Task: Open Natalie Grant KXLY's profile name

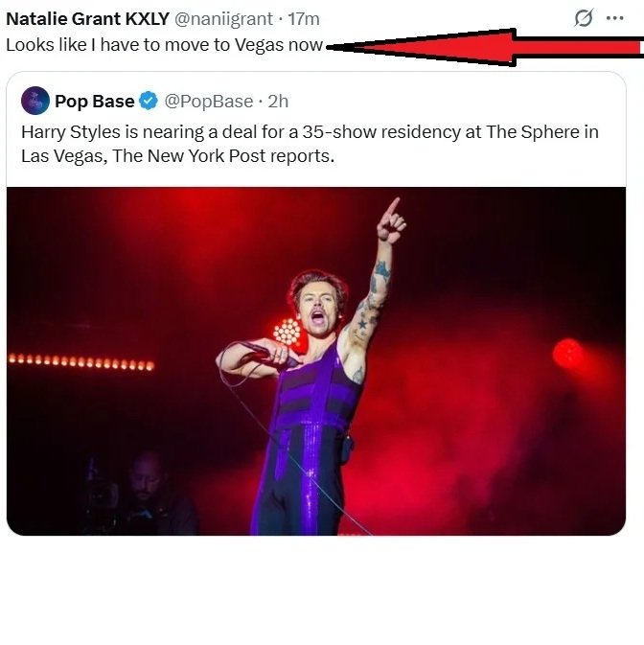Action: coord(87,19)
